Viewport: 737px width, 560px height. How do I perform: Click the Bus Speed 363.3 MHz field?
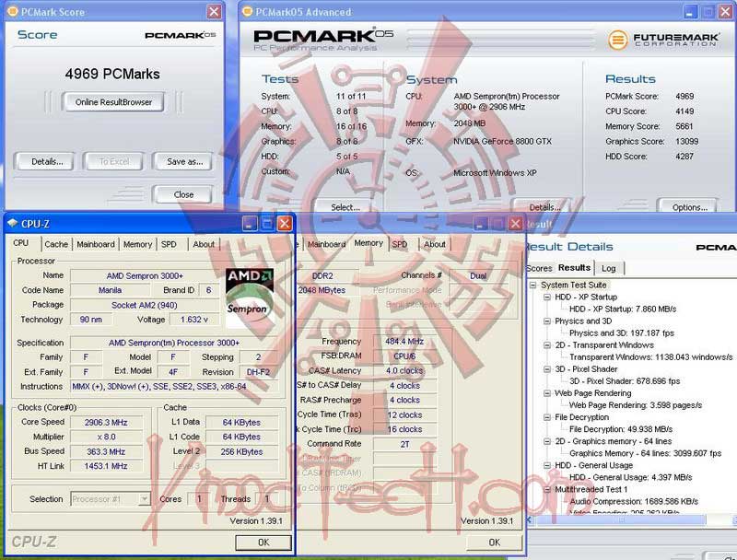tap(106, 451)
